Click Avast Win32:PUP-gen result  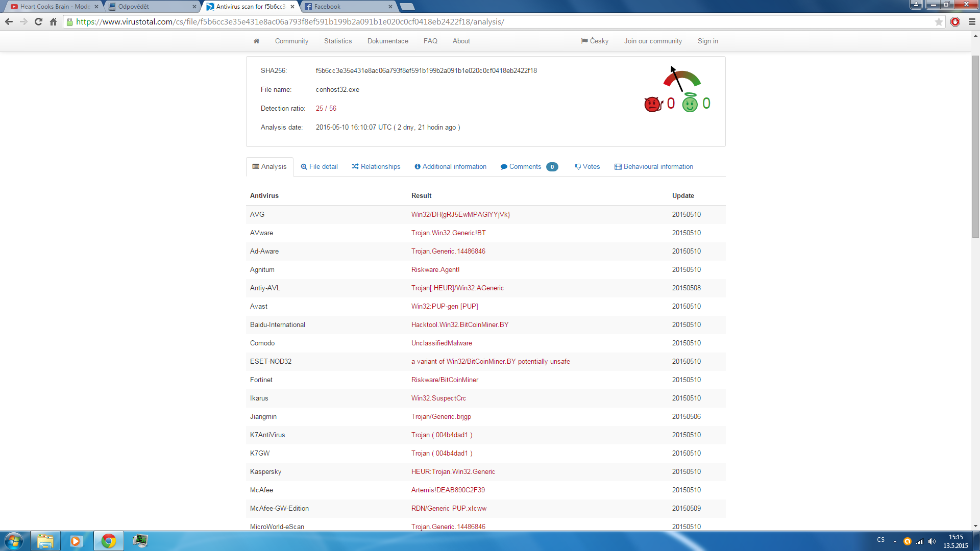445,307
